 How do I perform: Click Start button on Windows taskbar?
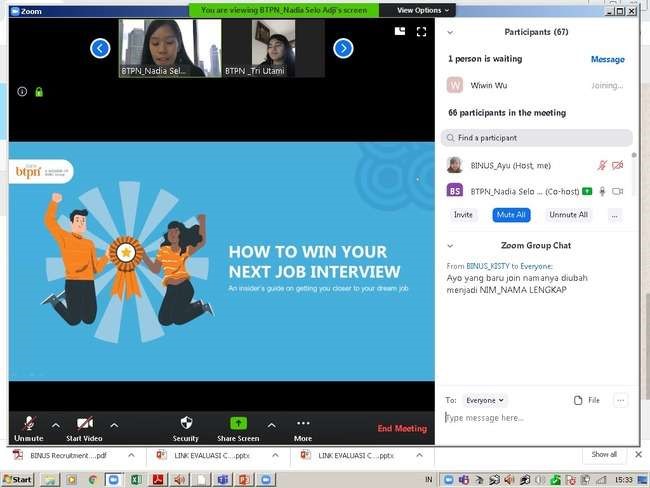17,480
